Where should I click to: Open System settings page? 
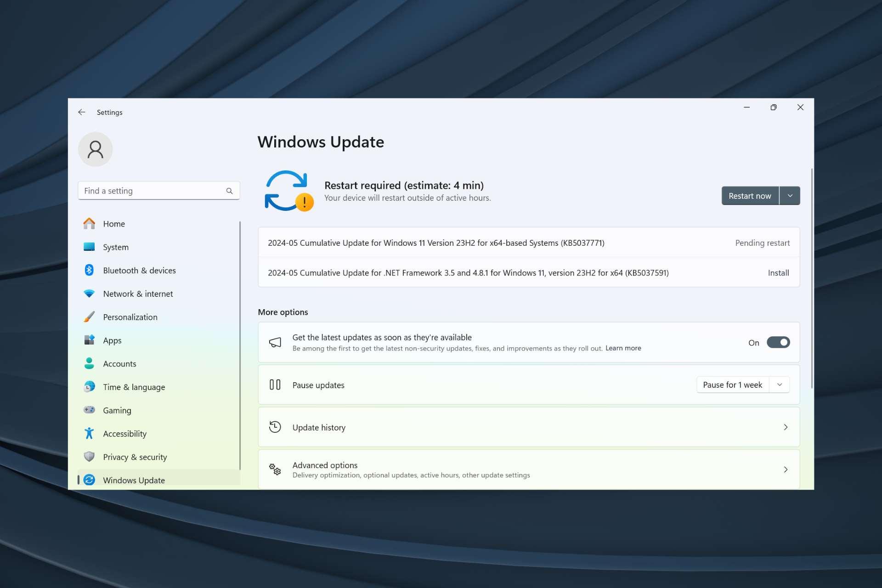coord(159,247)
